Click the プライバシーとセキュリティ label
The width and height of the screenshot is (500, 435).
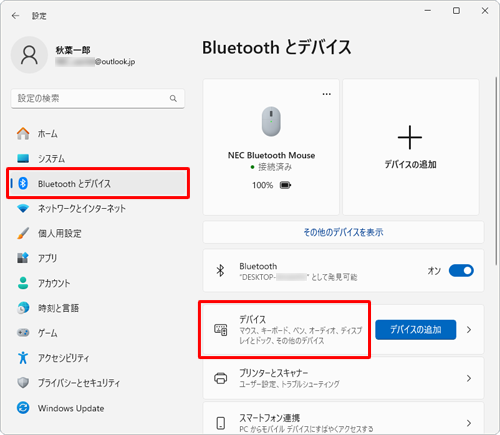click(x=79, y=383)
